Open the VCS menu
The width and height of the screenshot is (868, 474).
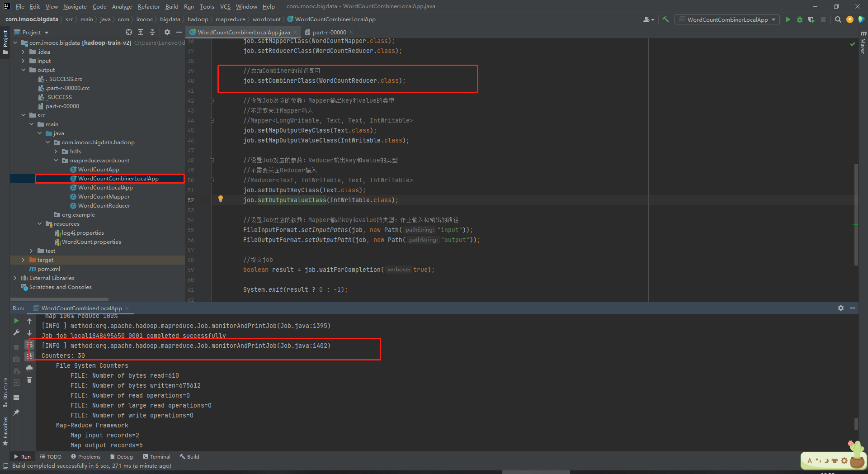[x=225, y=6]
